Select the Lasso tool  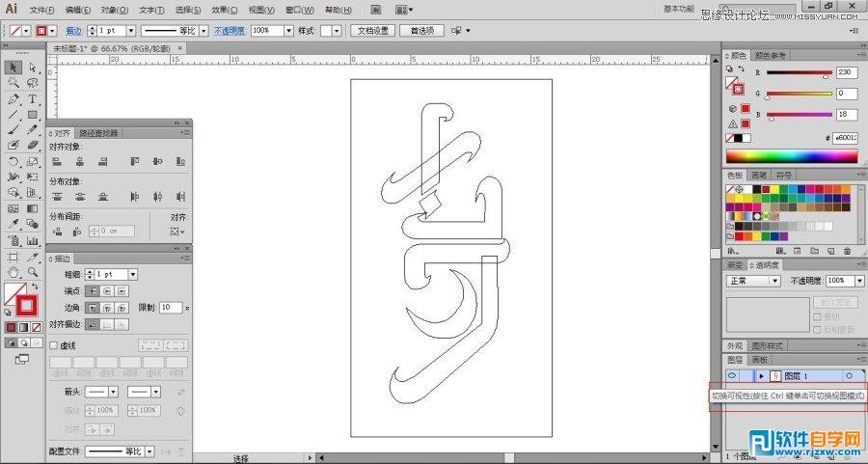point(33,83)
